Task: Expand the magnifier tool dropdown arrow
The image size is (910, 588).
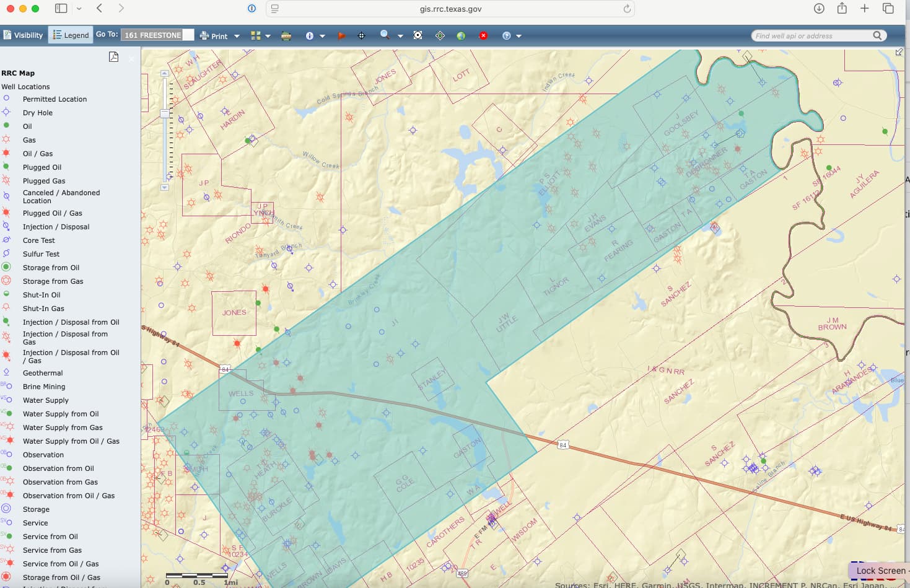Action: point(400,36)
